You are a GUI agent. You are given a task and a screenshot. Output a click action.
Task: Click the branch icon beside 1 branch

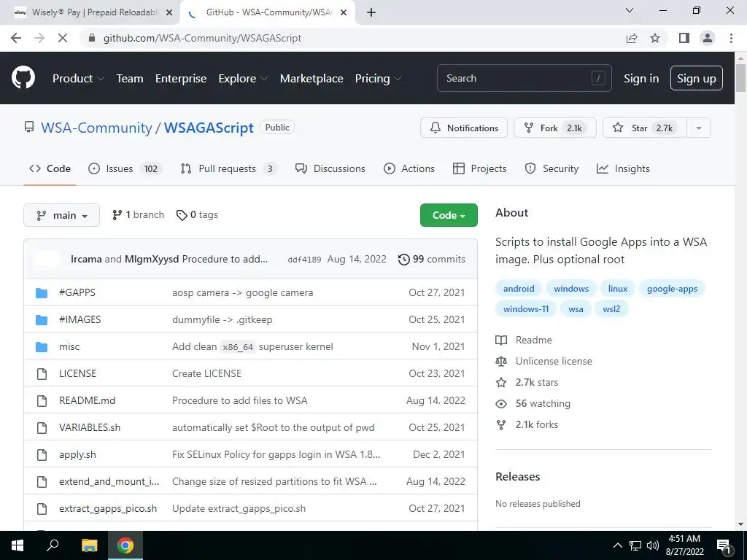click(x=117, y=215)
